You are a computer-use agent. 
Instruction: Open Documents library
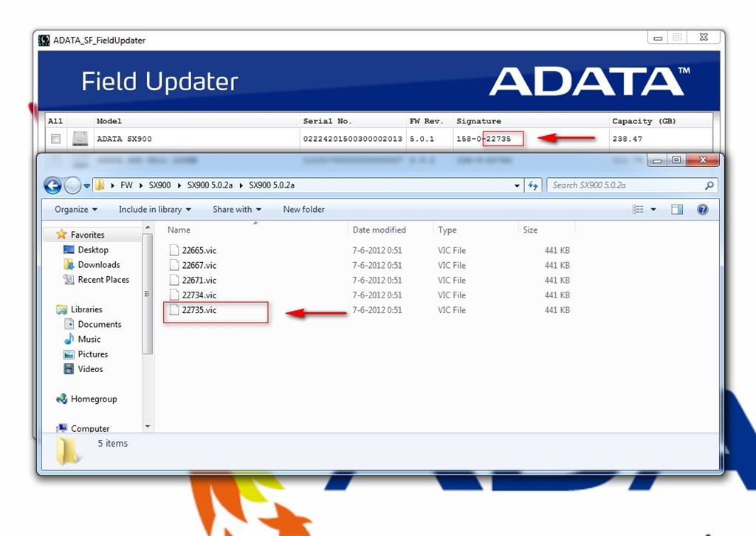click(x=100, y=324)
